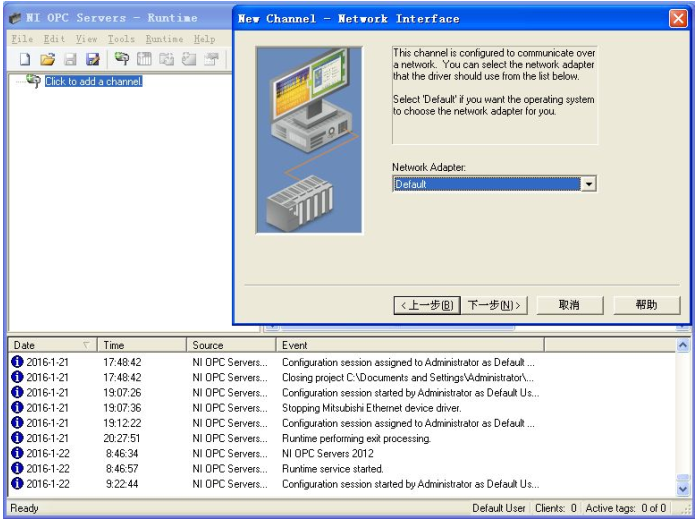This screenshot has height=520, width=695.
Task: Click 'Clients: 0' in the status bar
Action: (556, 508)
